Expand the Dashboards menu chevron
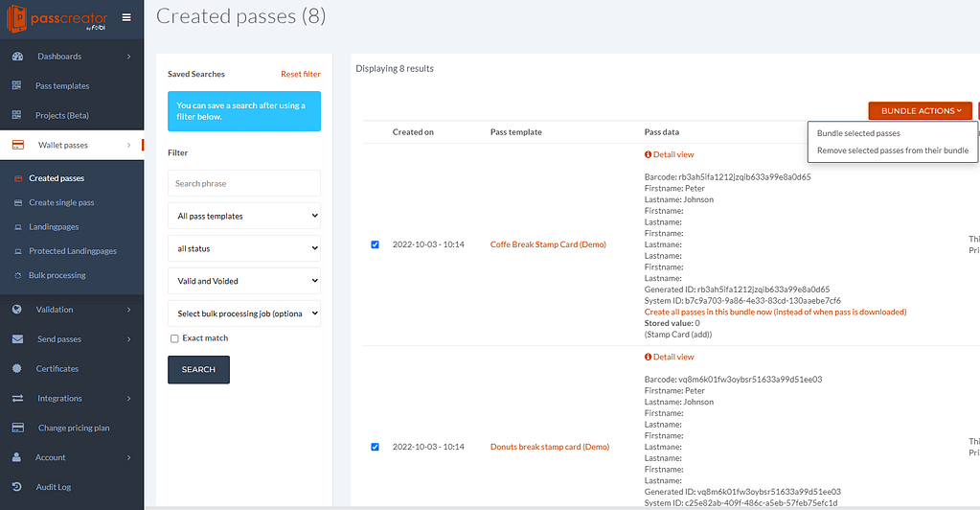Screen dimensions: 980x510 pos(128,57)
